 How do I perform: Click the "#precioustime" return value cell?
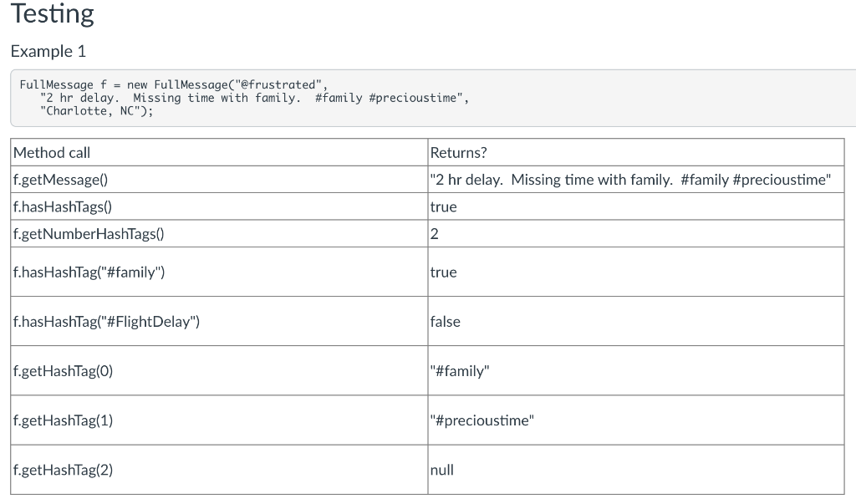point(636,420)
